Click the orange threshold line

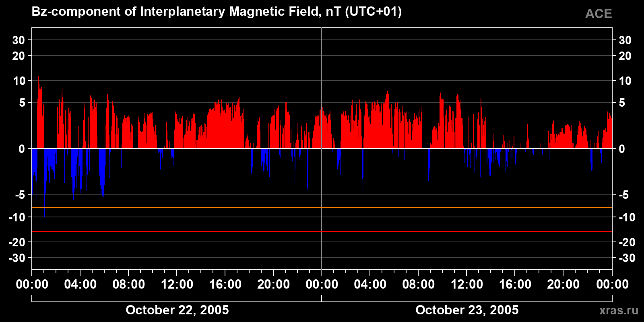click(322, 207)
